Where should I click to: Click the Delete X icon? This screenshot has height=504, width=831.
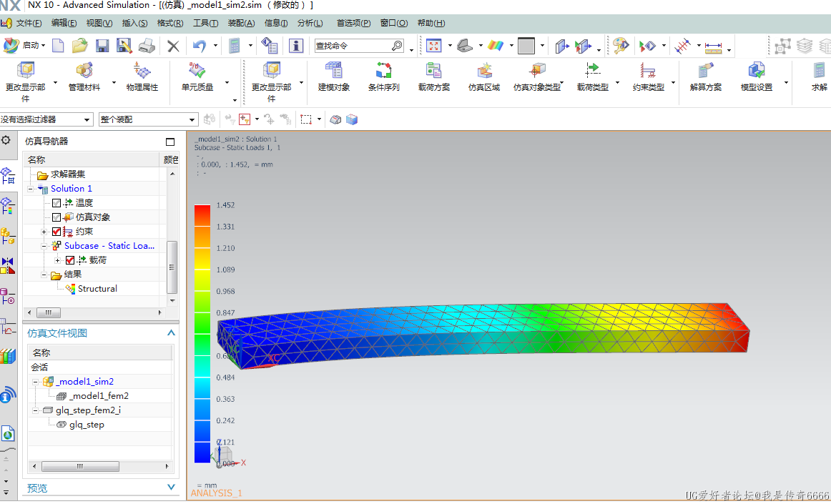(173, 46)
